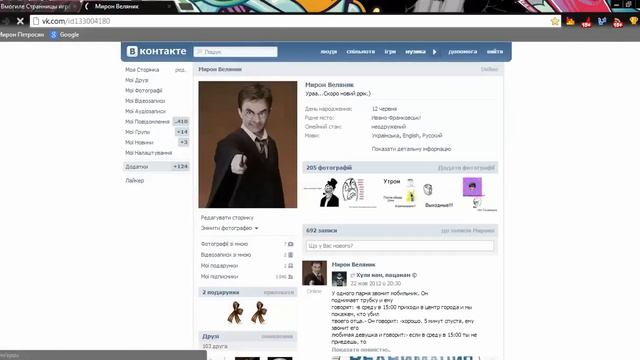This screenshot has height=360, width=640.
Task: Click the photo camera icon next to Фотографії зі мною
Action: (291, 244)
